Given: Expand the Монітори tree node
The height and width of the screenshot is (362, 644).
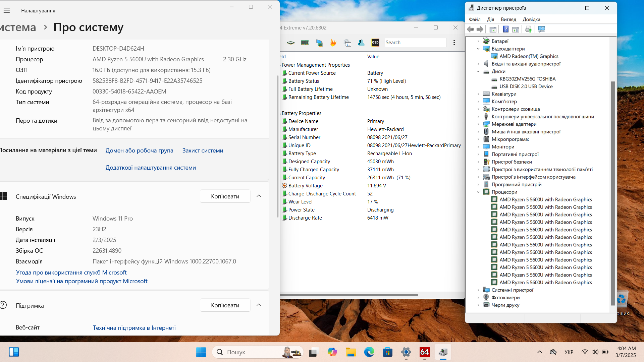Looking at the screenshot, I should tap(478, 147).
